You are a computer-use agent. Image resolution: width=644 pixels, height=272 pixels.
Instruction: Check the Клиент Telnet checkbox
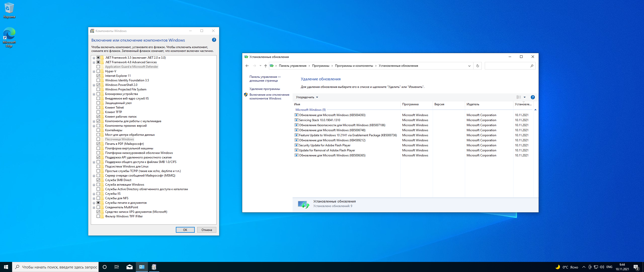(x=98, y=108)
